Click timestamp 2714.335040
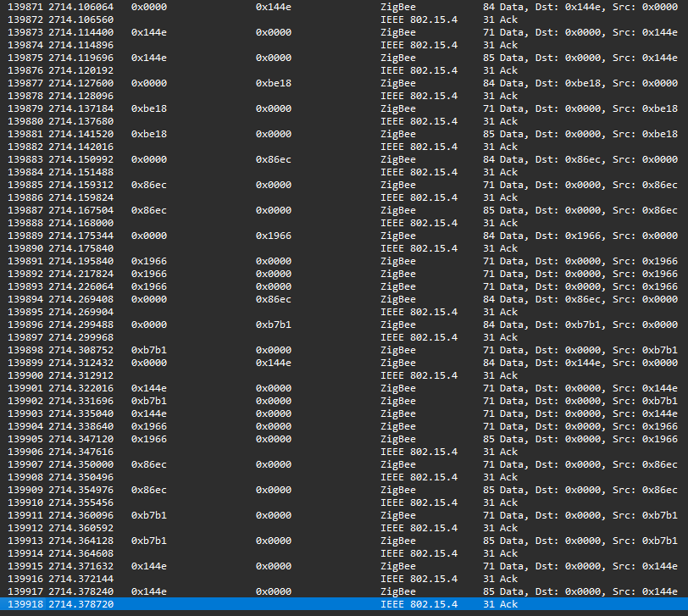The image size is (688, 616). pyautogui.click(x=80, y=414)
